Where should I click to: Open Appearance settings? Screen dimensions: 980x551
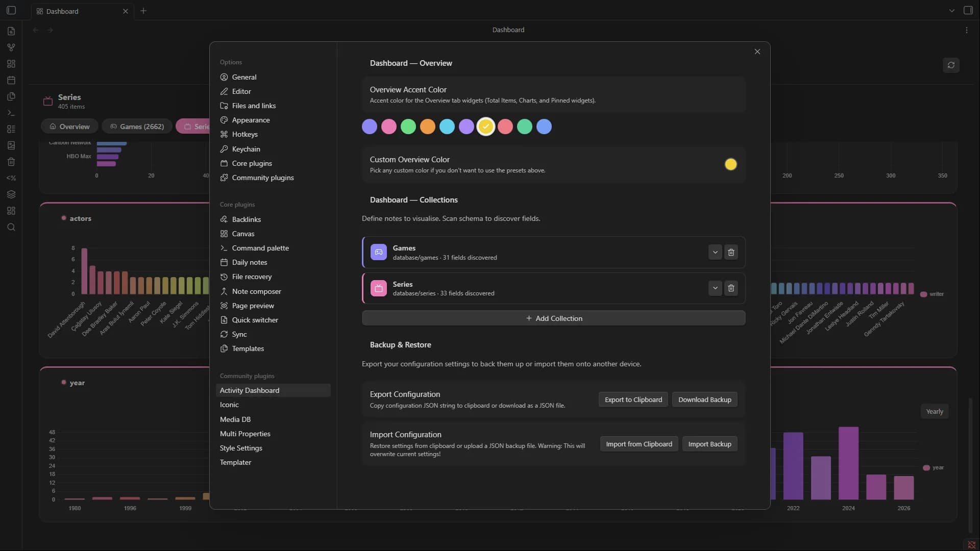[x=273, y=120]
